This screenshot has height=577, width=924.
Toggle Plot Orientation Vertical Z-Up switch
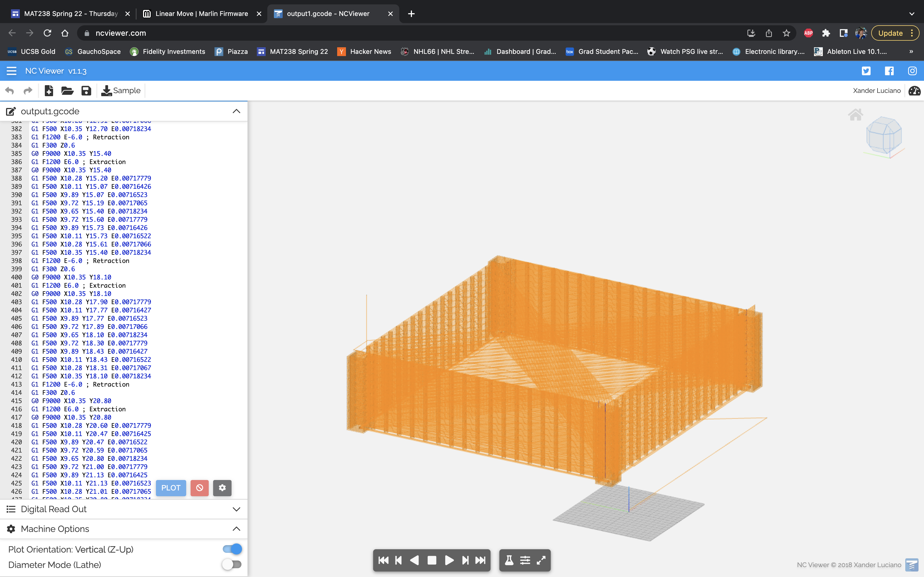[232, 549]
